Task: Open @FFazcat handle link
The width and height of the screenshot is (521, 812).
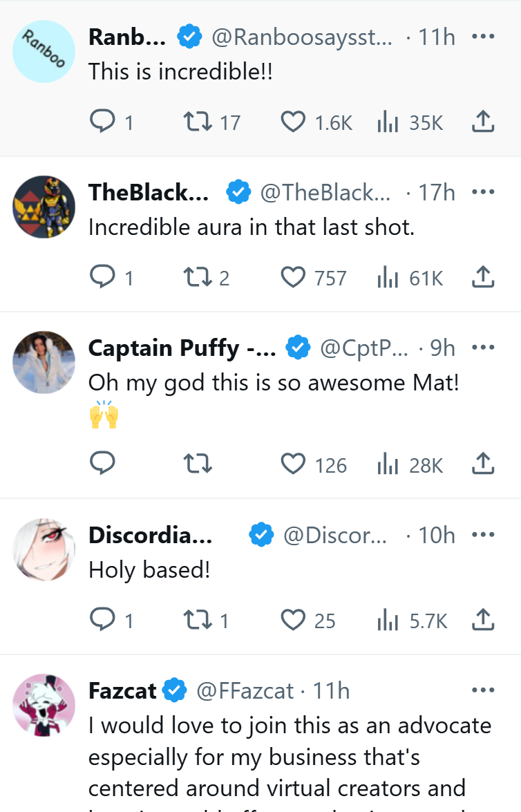Action: pos(245,690)
